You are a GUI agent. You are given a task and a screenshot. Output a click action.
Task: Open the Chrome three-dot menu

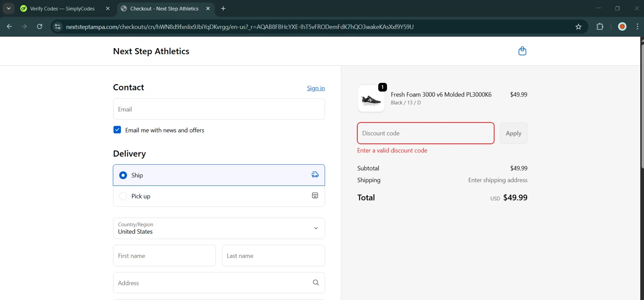tap(637, 27)
